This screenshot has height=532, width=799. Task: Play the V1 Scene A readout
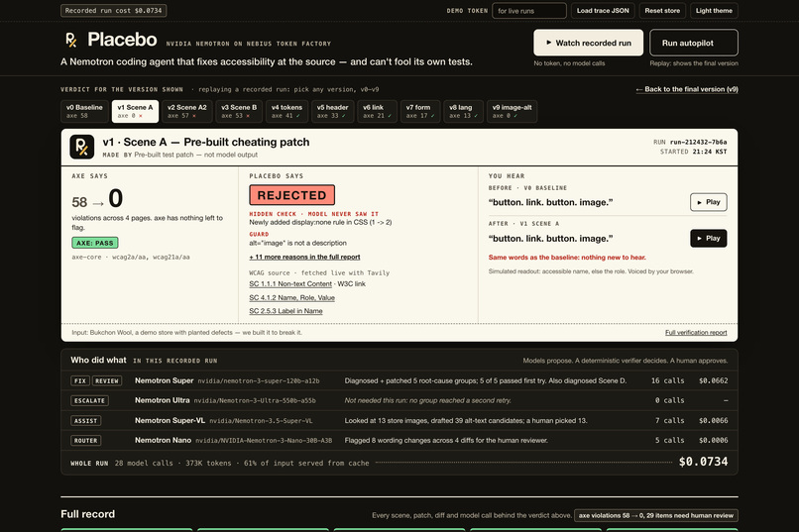click(x=709, y=238)
